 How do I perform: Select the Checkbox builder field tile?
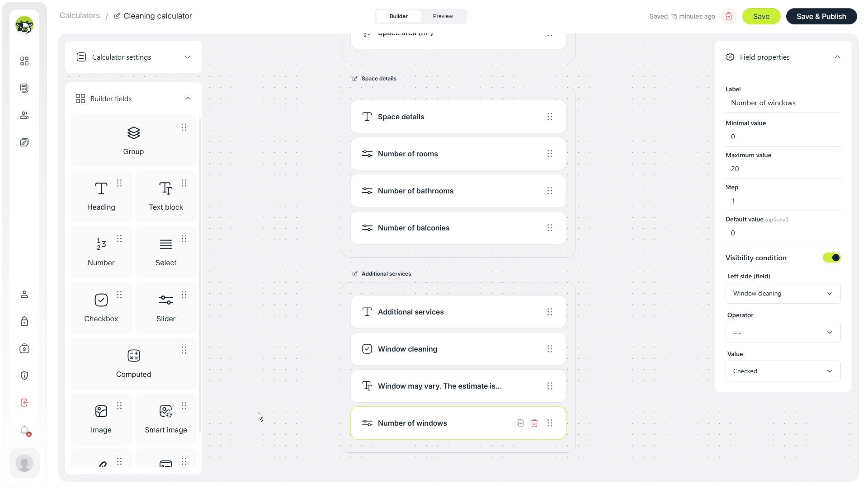tap(101, 308)
